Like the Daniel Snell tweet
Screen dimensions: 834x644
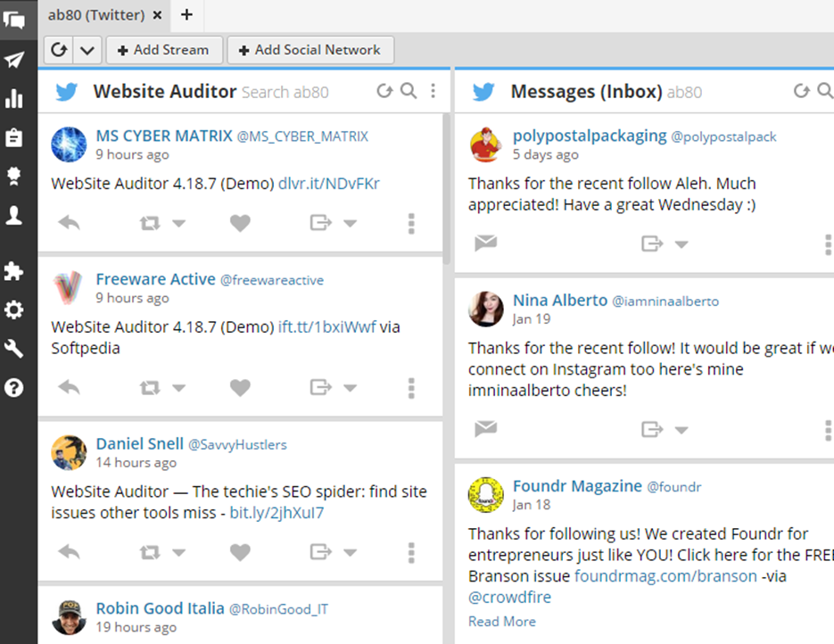click(240, 552)
